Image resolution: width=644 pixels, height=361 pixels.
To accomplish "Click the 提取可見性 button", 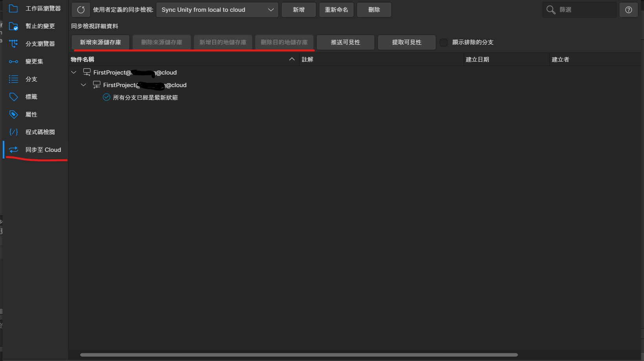I will [406, 42].
